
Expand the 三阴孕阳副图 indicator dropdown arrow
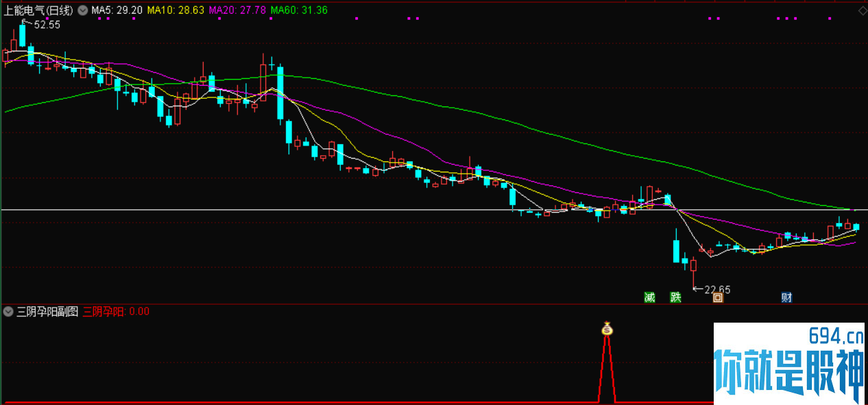click(8, 311)
